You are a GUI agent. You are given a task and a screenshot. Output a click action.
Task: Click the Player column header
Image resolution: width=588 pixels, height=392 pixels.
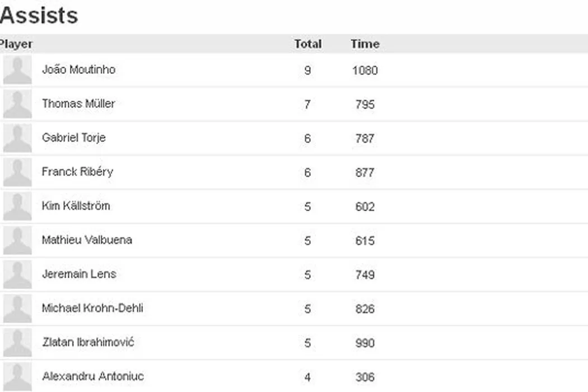click(16, 44)
